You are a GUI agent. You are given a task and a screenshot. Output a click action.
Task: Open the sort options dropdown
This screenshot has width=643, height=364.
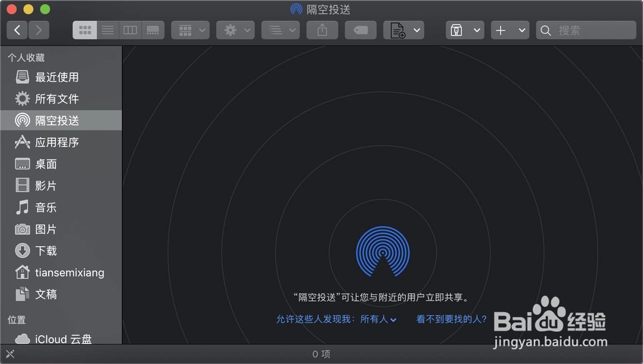point(280,30)
